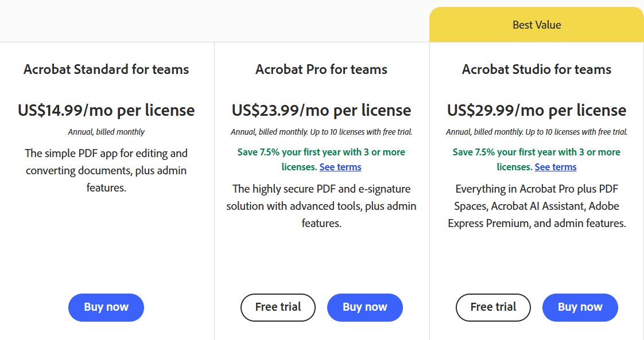Click the yellow Best Value banner
This screenshot has width=644, height=340.
537,25
